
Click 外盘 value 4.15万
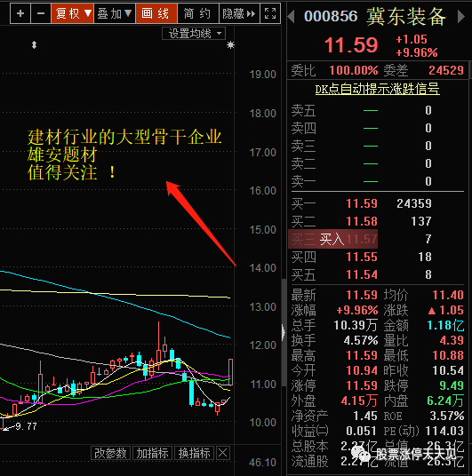point(359,401)
